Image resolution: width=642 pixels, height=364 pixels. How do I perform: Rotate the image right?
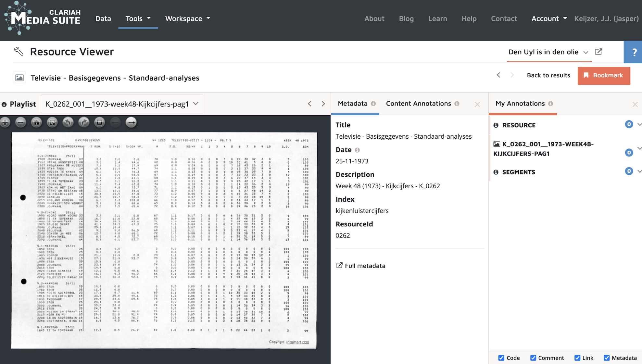tap(84, 122)
